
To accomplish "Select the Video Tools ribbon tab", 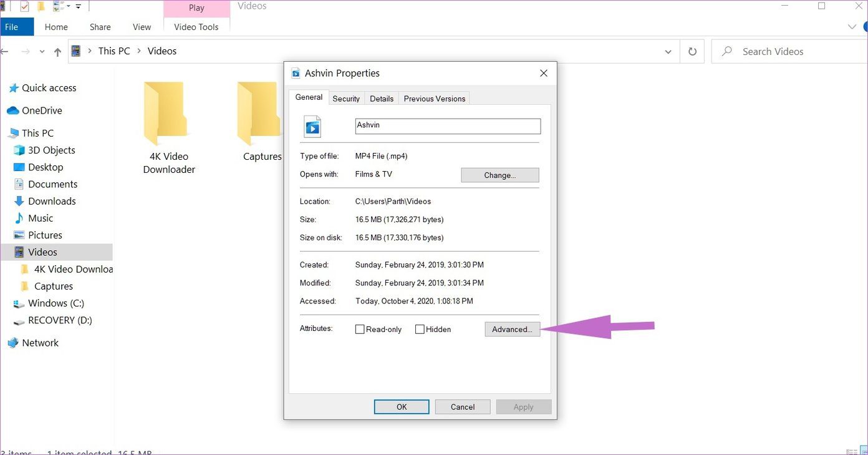I will tap(196, 27).
